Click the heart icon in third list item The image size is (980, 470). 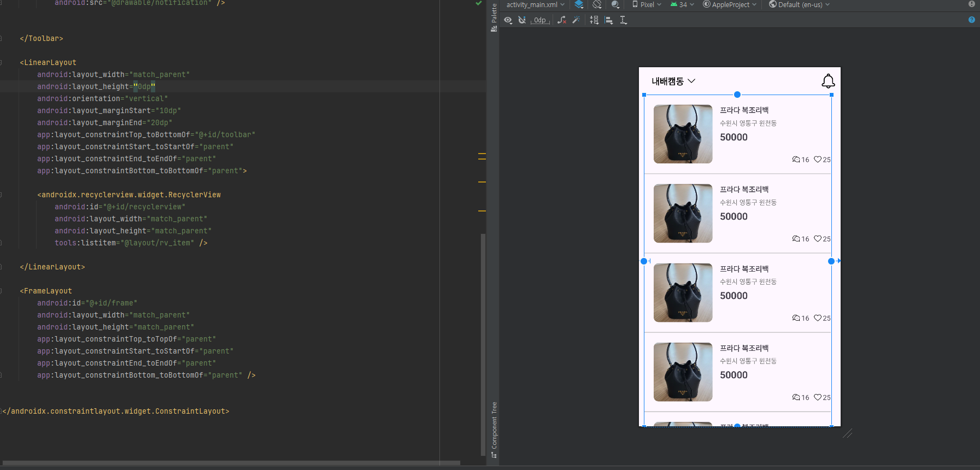pyautogui.click(x=818, y=318)
